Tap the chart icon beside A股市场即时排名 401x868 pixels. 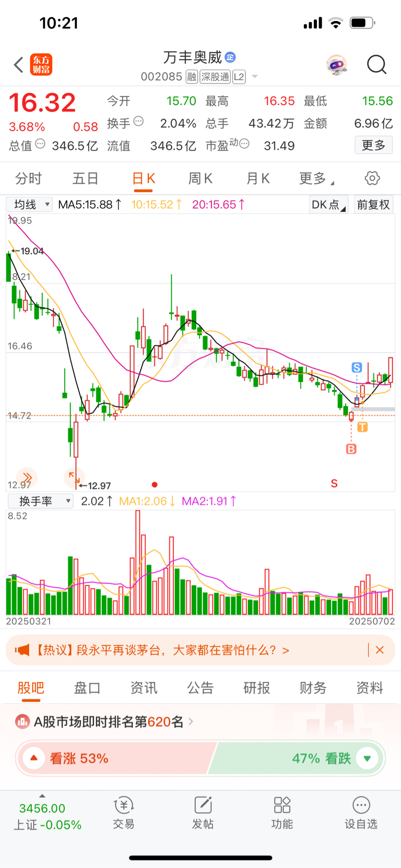point(22,722)
